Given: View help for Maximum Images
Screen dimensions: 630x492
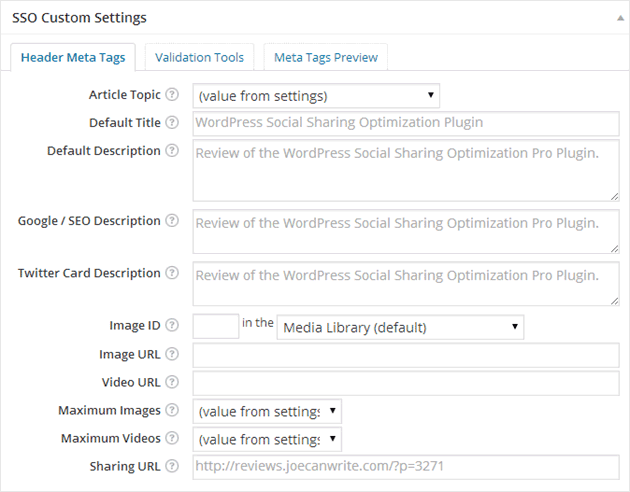Looking at the screenshot, I should point(172,410).
